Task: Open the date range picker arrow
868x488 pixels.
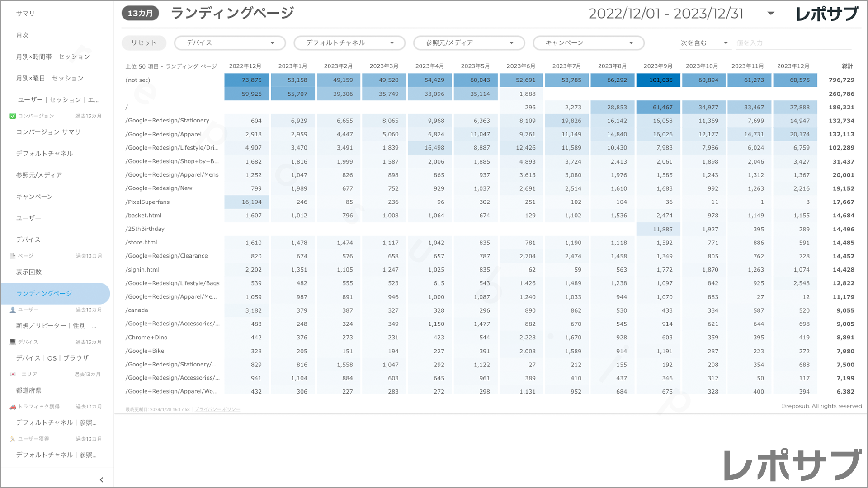Action: [x=771, y=13]
